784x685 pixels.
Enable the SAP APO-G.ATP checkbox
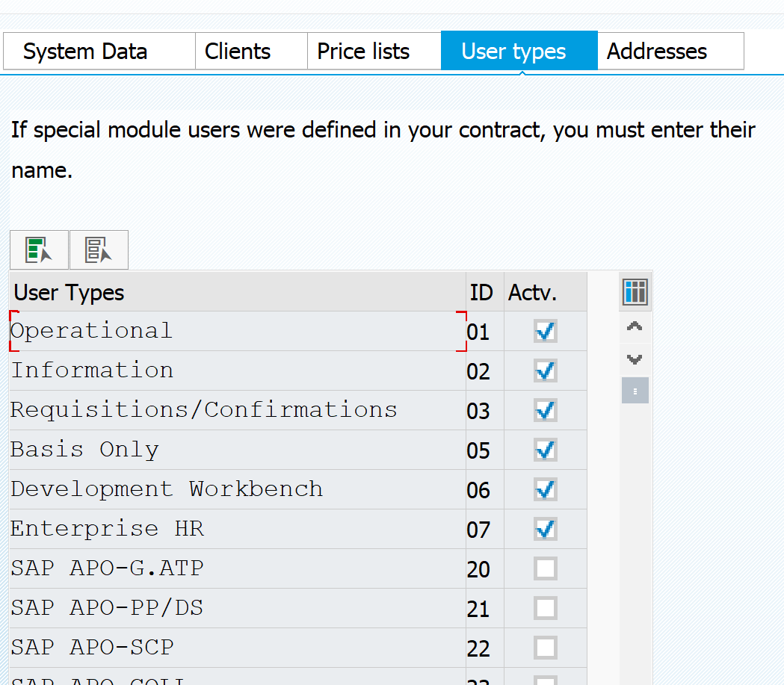545,568
